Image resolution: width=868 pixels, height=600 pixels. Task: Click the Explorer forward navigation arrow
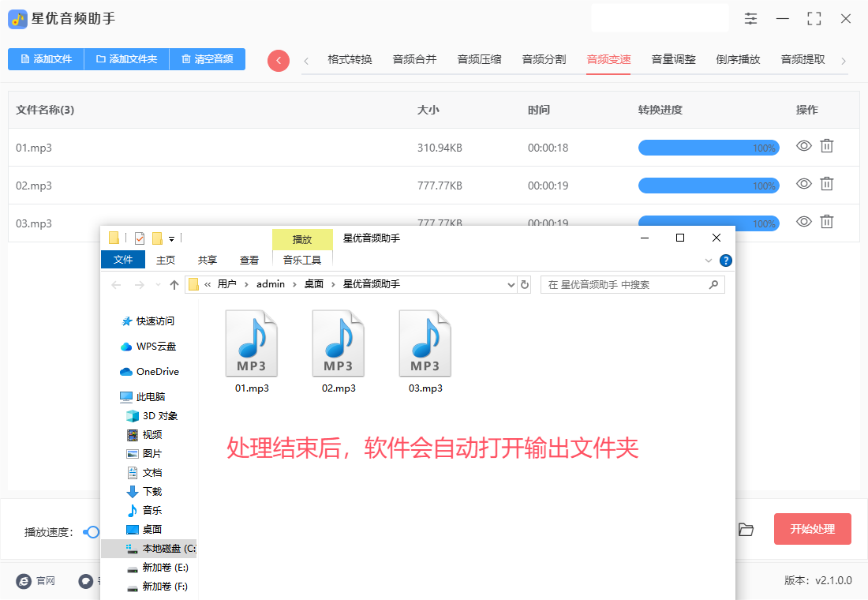click(140, 285)
